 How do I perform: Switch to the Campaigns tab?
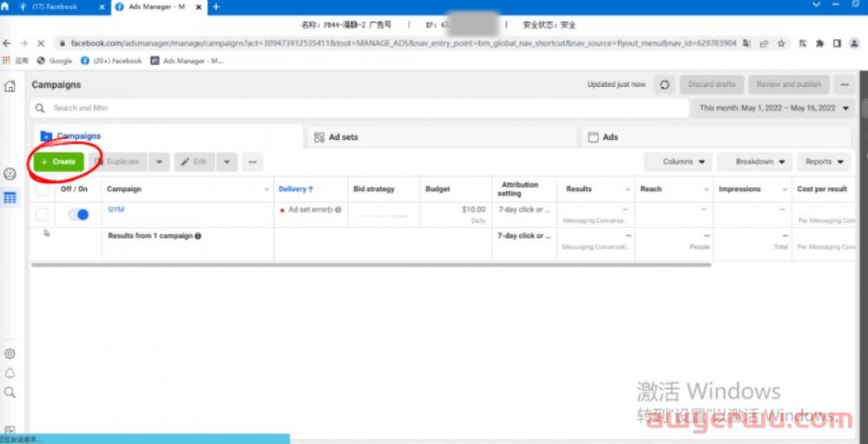pyautogui.click(x=168, y=136)
